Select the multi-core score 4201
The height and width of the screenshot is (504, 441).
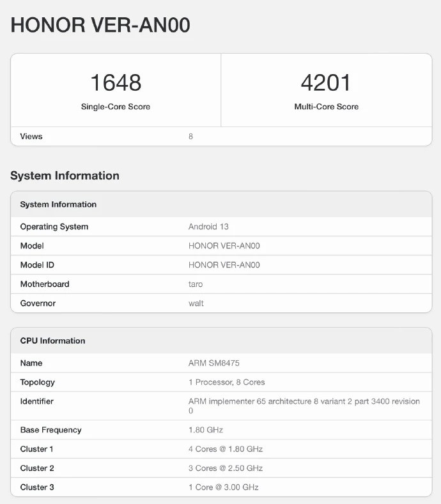click(x=326, y=82)
